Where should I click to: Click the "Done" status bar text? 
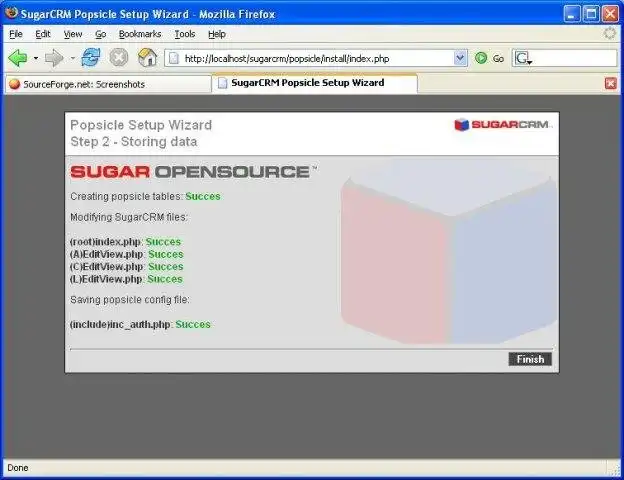(x=18, y=468)
